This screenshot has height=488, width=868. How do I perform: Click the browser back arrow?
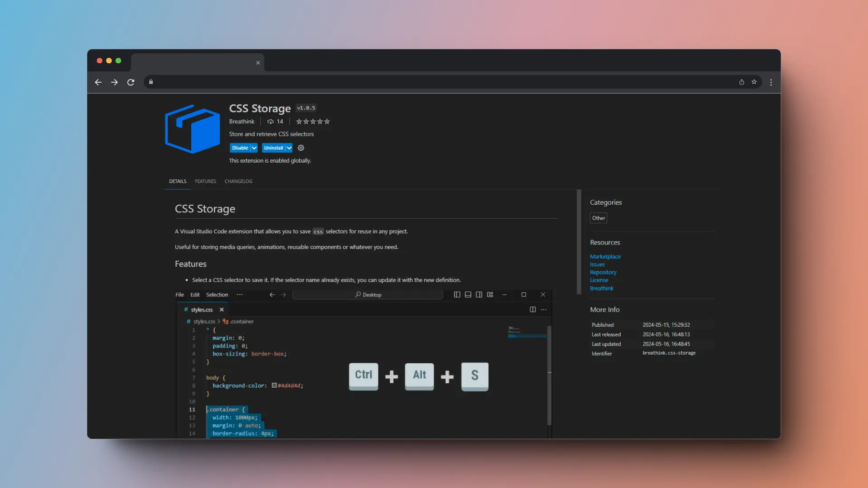[x=98, y=82]
